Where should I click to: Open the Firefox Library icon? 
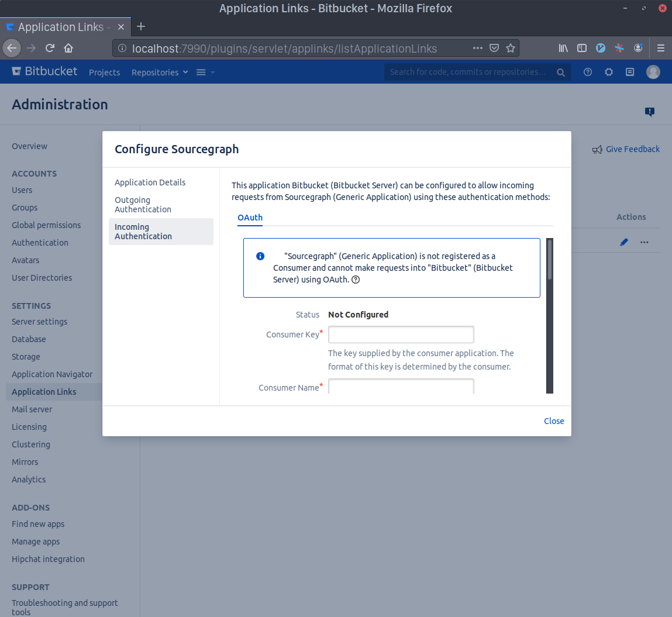[x=563, y=48]
